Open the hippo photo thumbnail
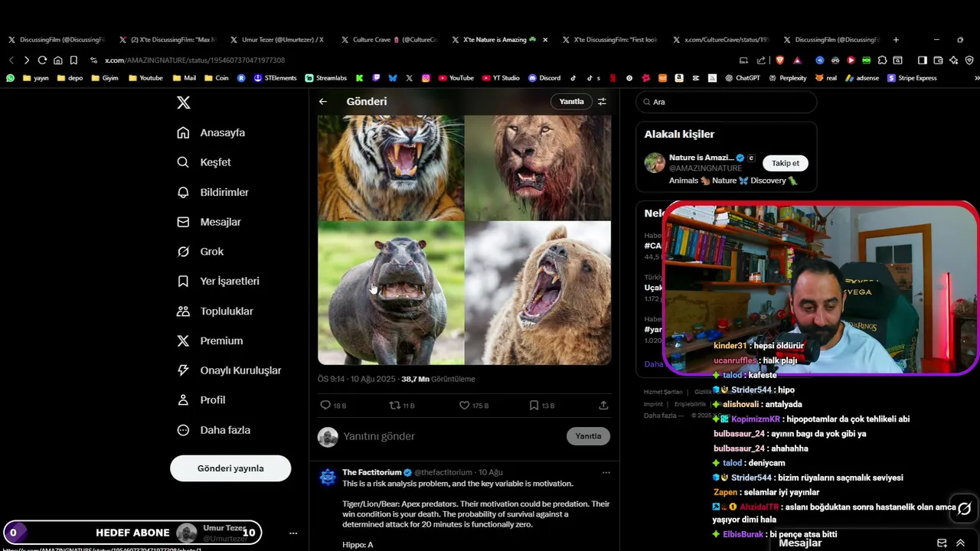This screenshot has height=551, width=980. tap(390, 293)
